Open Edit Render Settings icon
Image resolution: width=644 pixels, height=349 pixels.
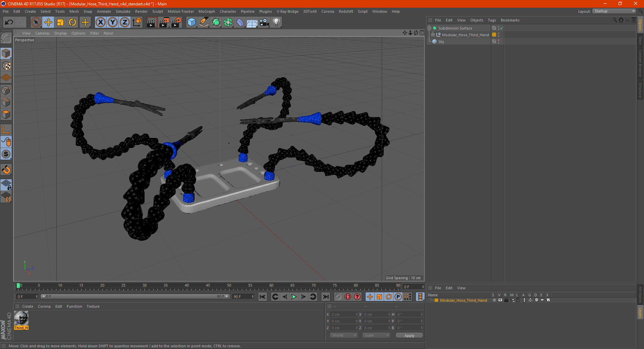[176, 22]
